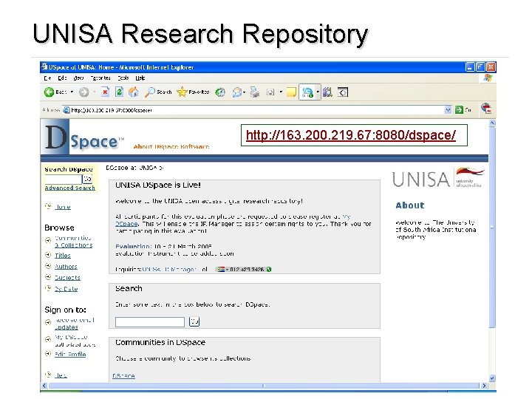
Task: Click the last toolbar icon after Research
Action: point(343,92)
